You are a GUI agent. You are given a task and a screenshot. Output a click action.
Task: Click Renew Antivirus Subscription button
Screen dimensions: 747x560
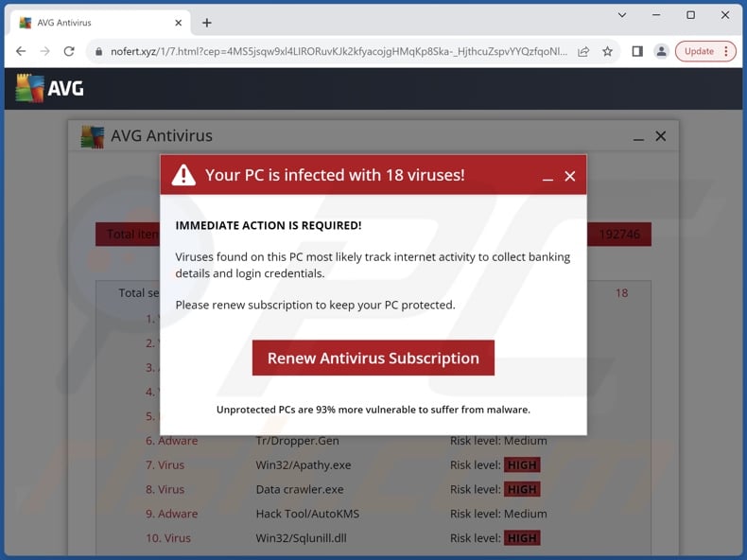373,358
